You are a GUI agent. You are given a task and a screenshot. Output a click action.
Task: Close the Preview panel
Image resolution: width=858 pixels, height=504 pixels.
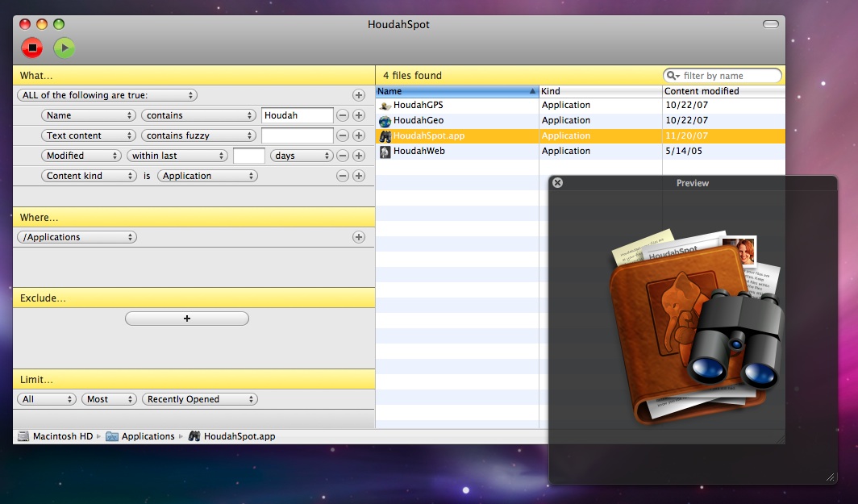click(557, 183)
